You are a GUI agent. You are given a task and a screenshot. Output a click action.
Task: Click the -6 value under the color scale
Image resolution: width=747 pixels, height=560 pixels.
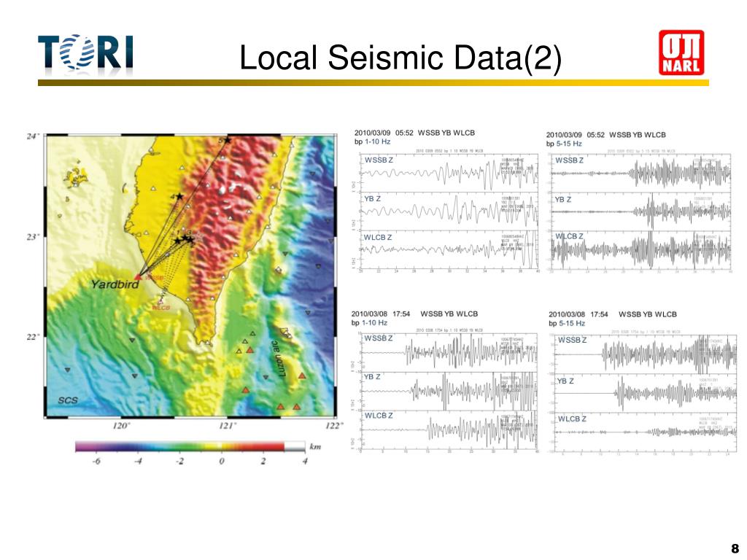pos(96,461)
